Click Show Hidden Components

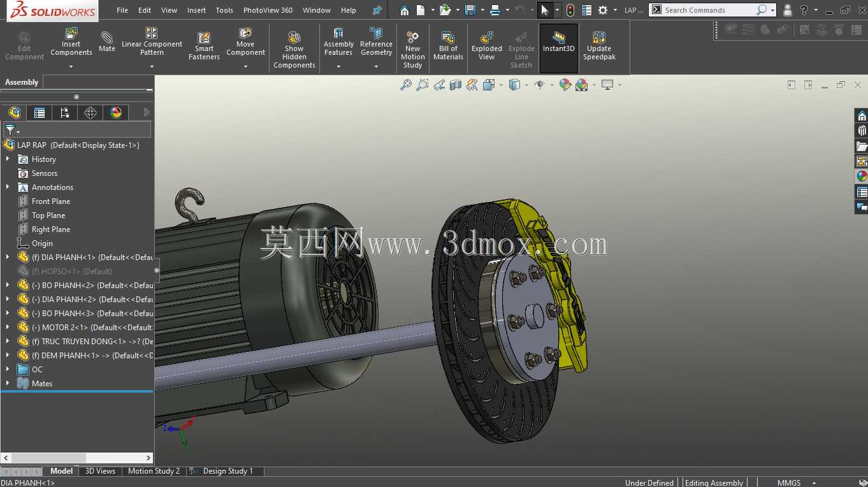pyautogui.click(x=294, y=50)
